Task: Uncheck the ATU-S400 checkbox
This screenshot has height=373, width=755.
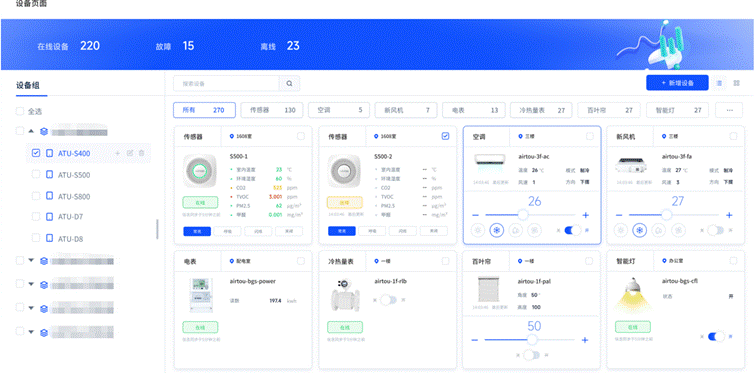Action: 36,153
